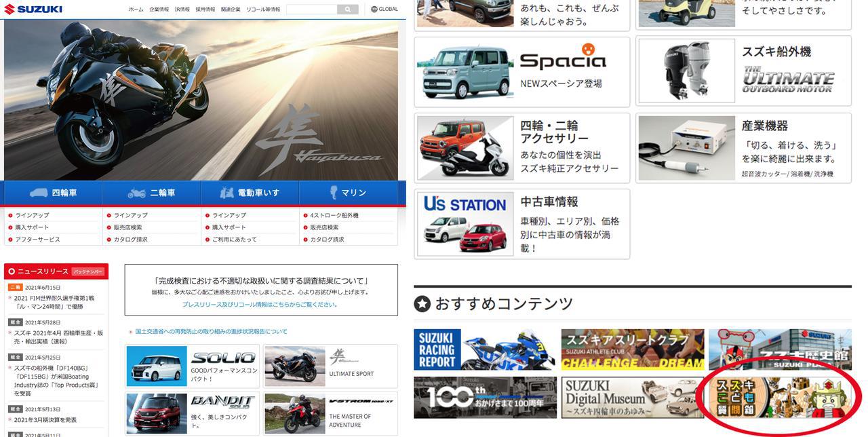Viewport: 868px width, 437px height.
Task: Open the SUZUKI RACING REPORT banner
Action: (485, 349)
